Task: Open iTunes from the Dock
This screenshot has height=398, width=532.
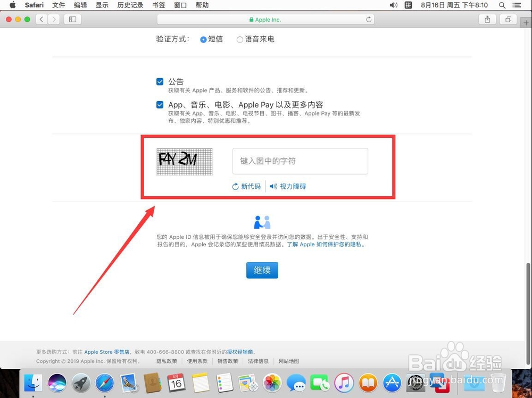Action: 344,383
